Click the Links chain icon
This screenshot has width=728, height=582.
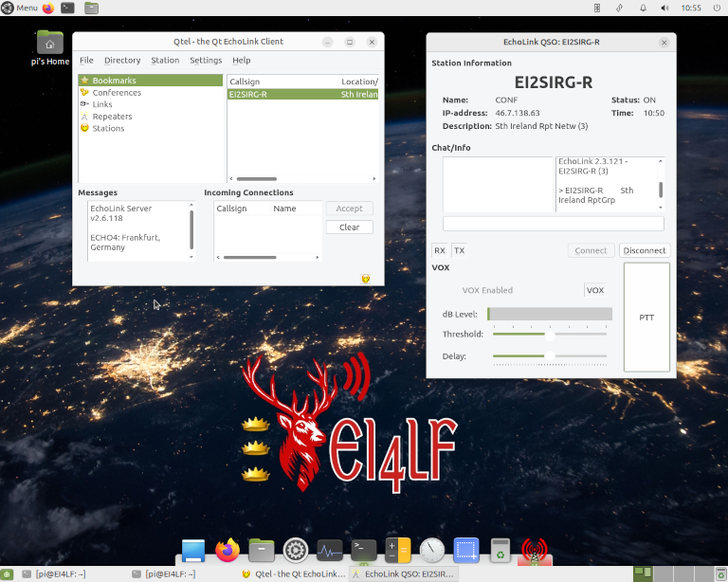pyautogui.click(x=84, y=104)
